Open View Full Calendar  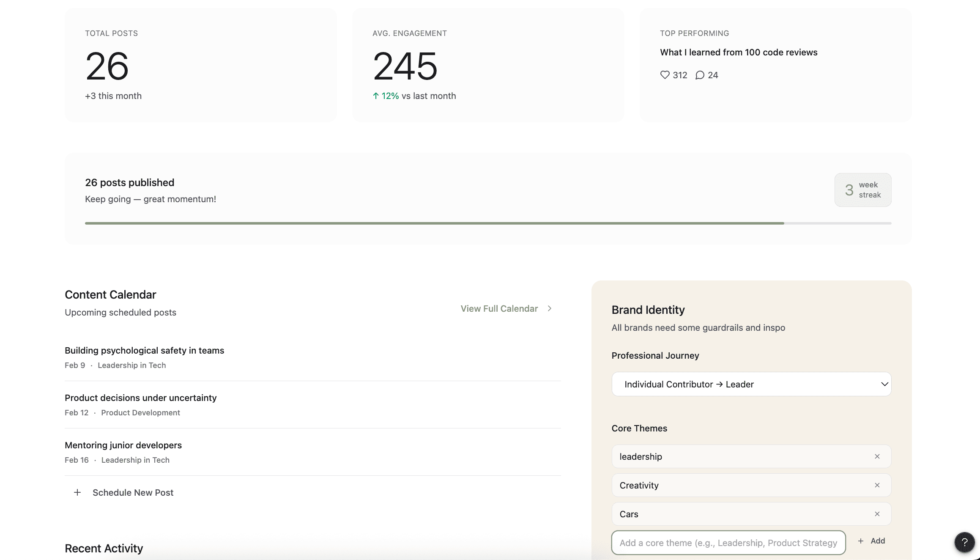tap(499, 308)
